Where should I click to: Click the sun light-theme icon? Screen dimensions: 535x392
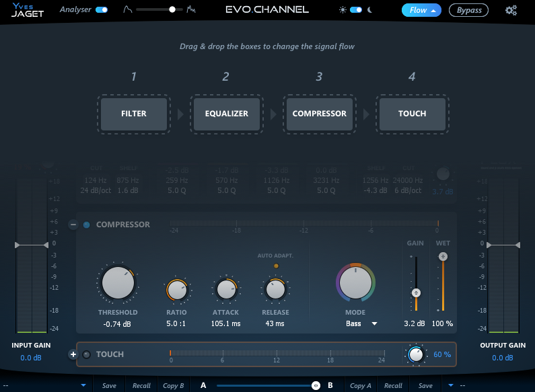[x=343, y=10]
